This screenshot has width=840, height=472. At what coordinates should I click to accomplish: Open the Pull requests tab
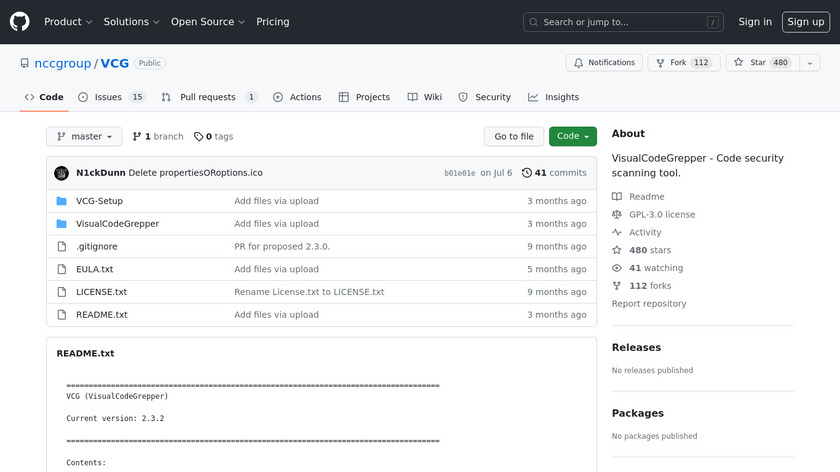click(208, 97)
